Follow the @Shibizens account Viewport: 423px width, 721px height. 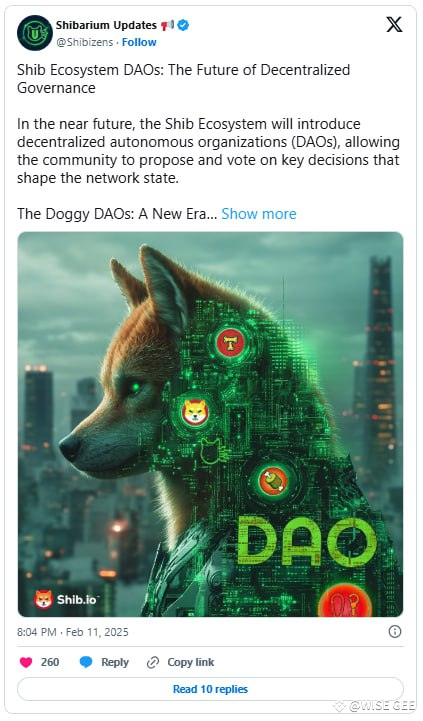139,42
